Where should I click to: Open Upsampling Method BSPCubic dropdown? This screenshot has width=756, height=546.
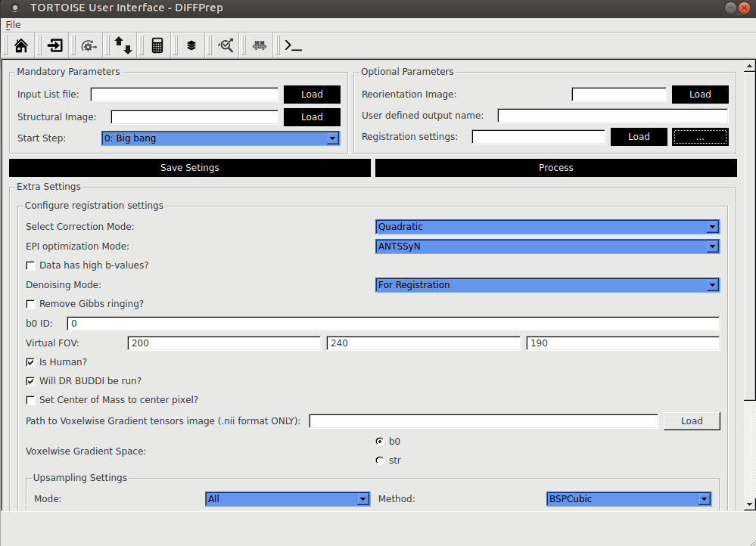(629, 499)
